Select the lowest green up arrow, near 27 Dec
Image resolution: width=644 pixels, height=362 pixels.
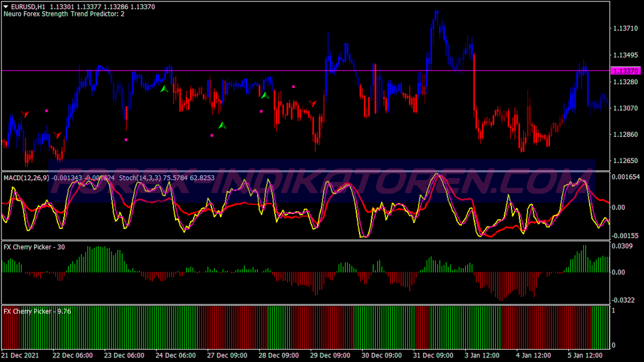point(222,125)
